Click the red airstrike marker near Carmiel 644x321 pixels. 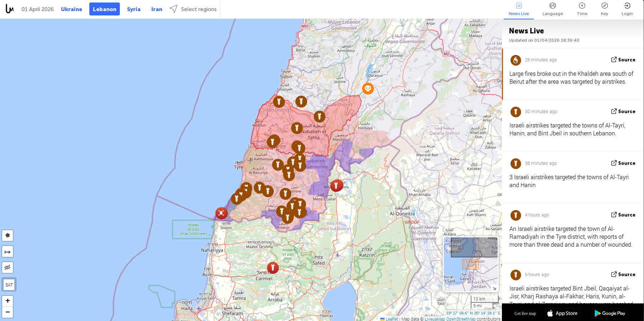coord(273,267)
